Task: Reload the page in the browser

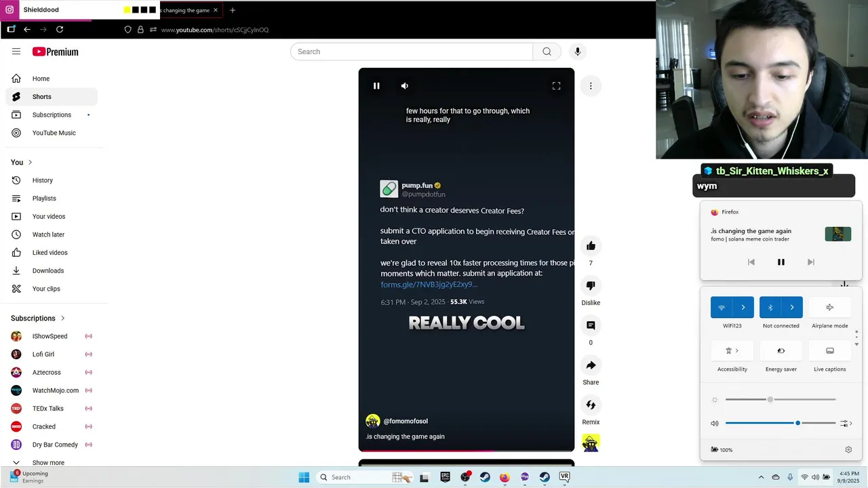Action: tap(60, 30)
